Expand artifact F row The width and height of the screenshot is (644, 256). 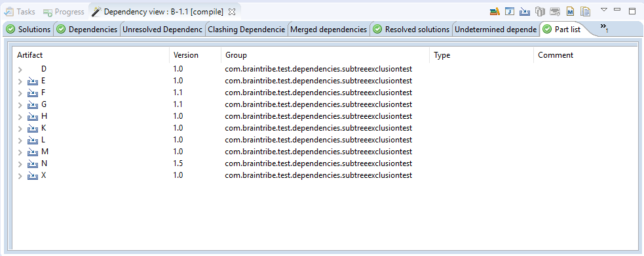coord(20,93)
